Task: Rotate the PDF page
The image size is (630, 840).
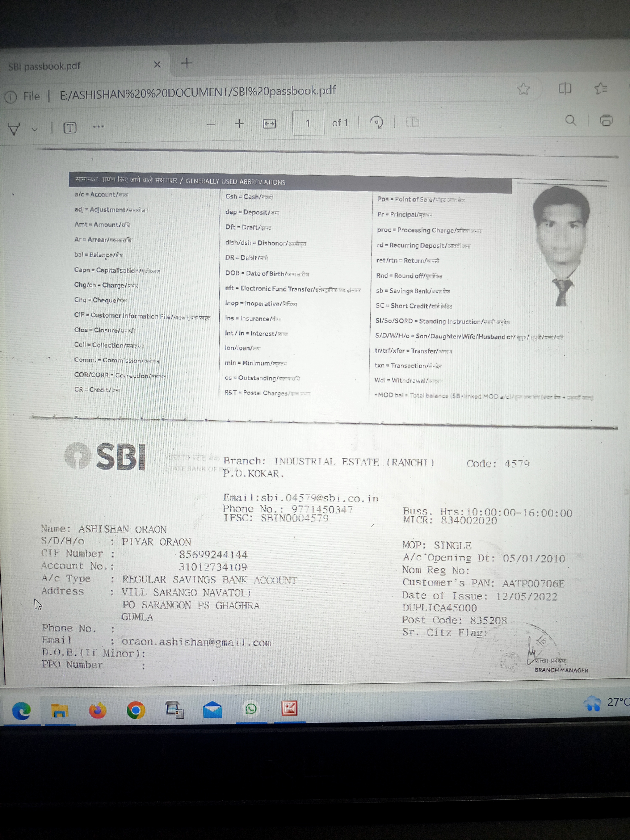Action: [376, 122]
